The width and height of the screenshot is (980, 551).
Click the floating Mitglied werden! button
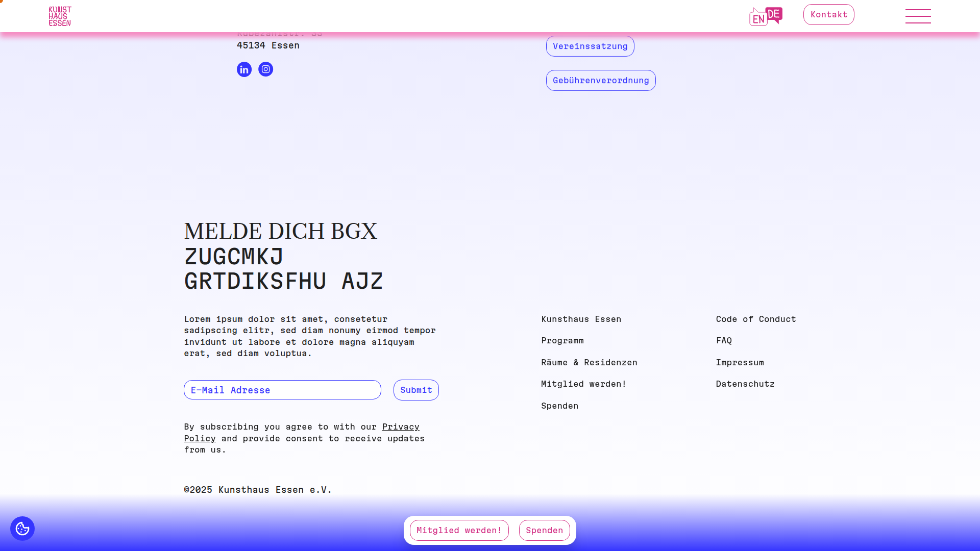pos(459,530)
